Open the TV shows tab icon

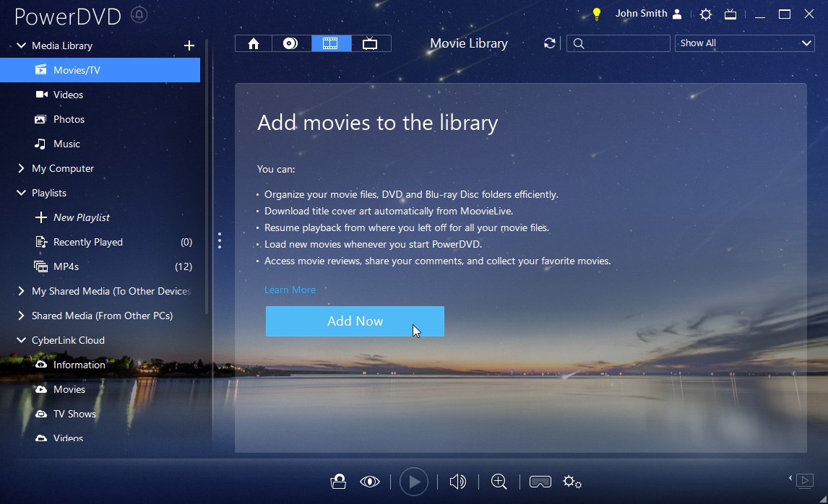370,43
